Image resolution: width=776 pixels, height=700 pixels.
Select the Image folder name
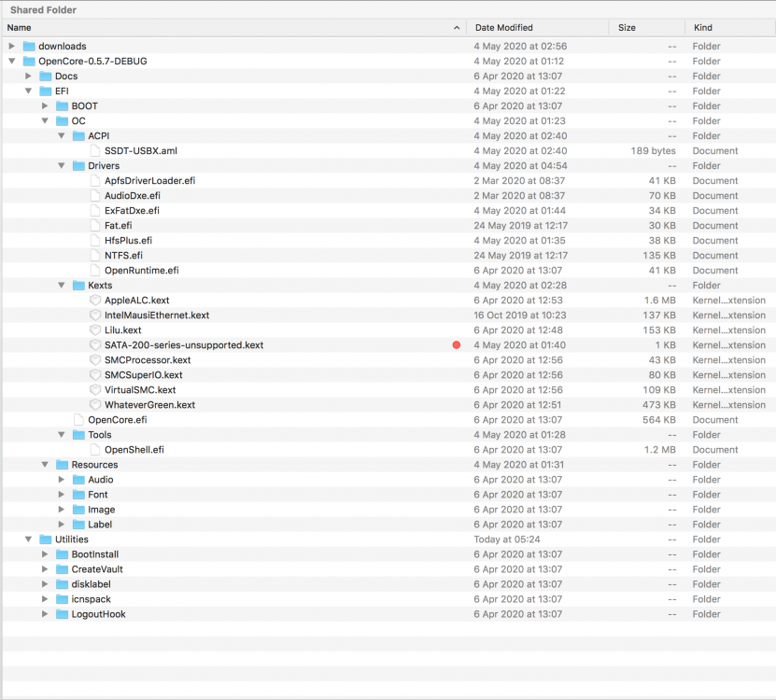102,510
